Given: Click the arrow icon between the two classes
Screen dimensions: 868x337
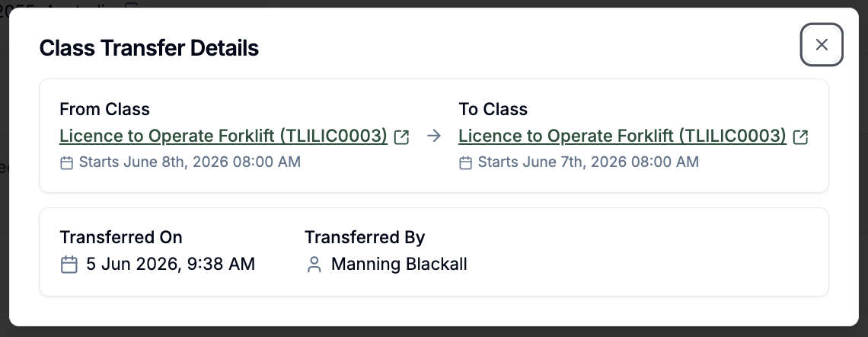Looking at the screenshot, I should (x=434, y=136).
